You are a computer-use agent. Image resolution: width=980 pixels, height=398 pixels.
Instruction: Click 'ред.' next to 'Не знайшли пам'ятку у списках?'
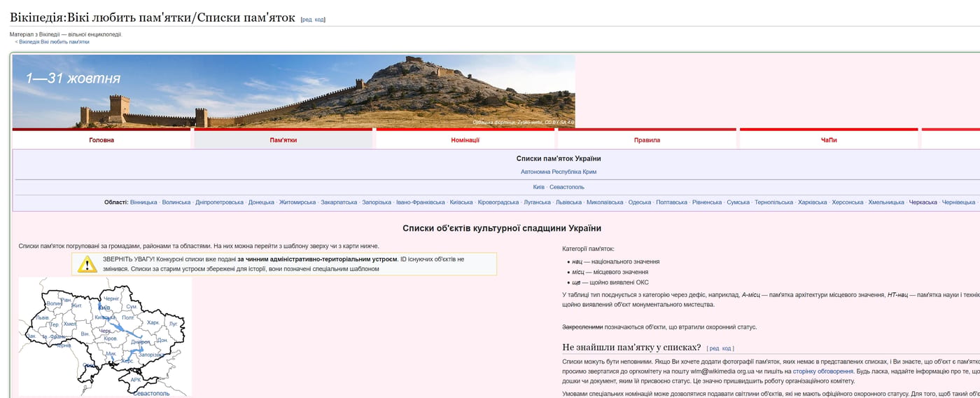point(714,348)
